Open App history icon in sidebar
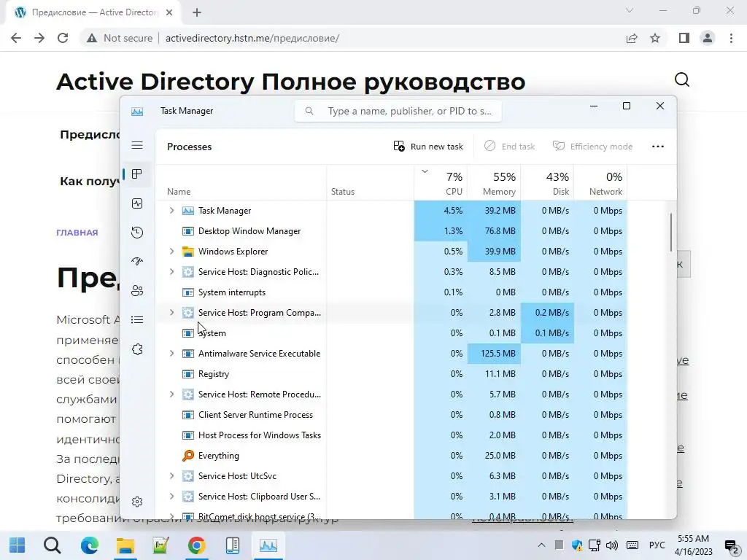This screenshot has width=747, height=560. [x=137, y=233]
